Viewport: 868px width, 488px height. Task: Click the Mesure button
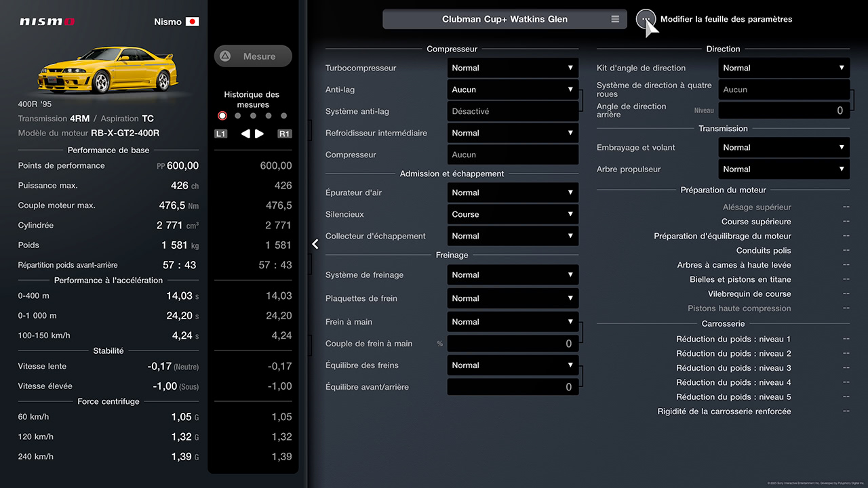253,56
